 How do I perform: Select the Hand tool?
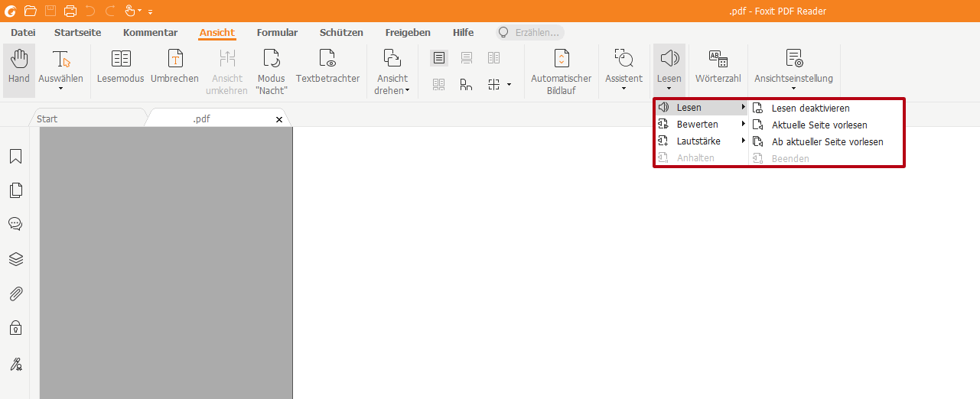tap(18, 70)
